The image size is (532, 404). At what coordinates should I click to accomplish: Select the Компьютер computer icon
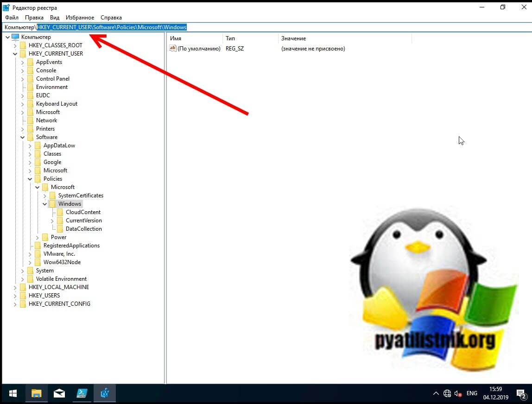click(15, 37)
